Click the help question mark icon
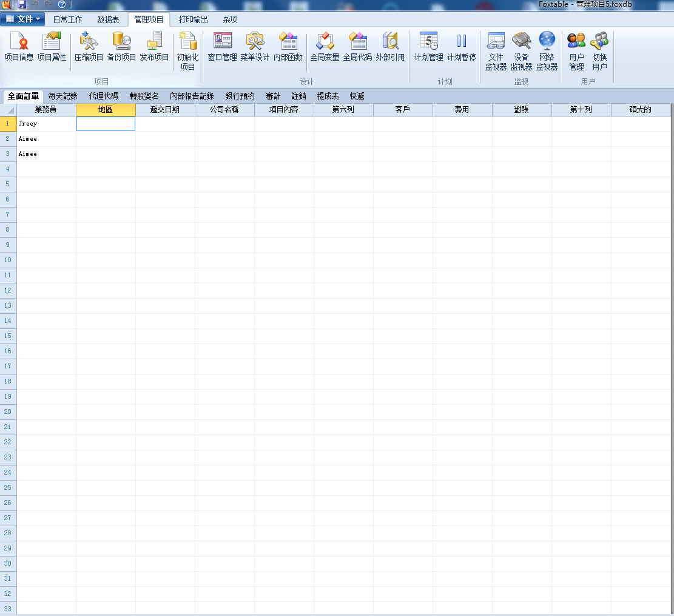This screenshot has width=674, height=616. [x=62, y=4]
